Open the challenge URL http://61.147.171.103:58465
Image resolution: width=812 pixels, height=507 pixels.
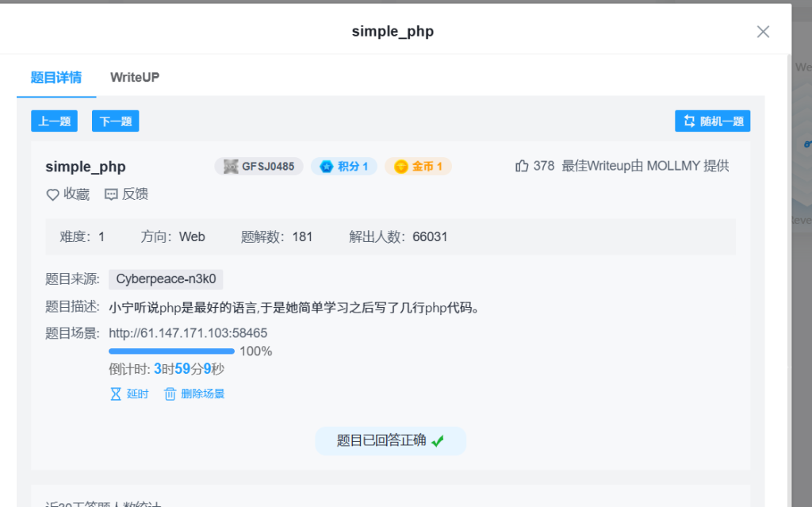point(188,333)
